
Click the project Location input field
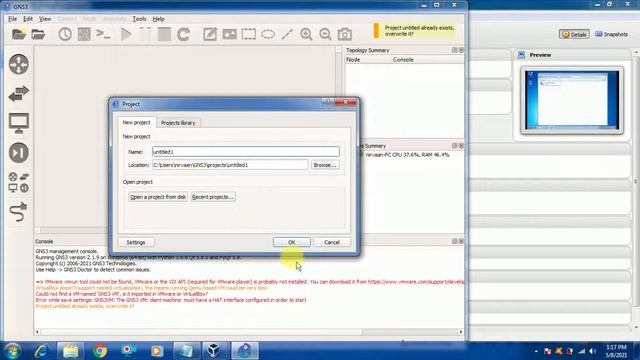coord(230,165)
